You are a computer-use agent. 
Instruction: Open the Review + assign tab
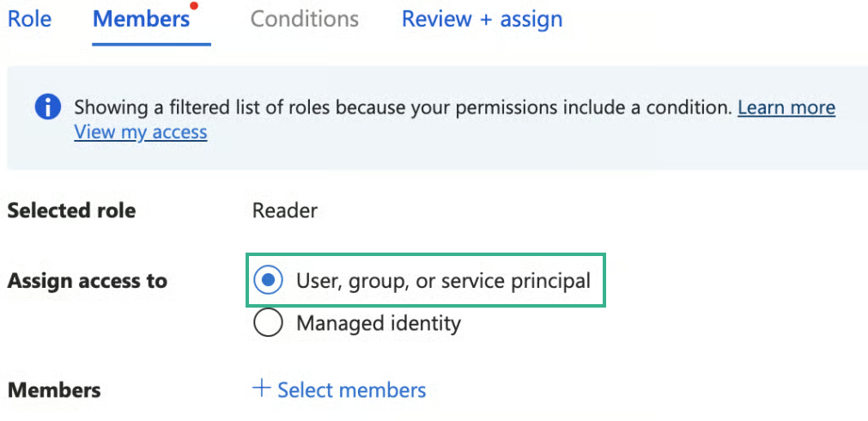(x=482, y=19)
